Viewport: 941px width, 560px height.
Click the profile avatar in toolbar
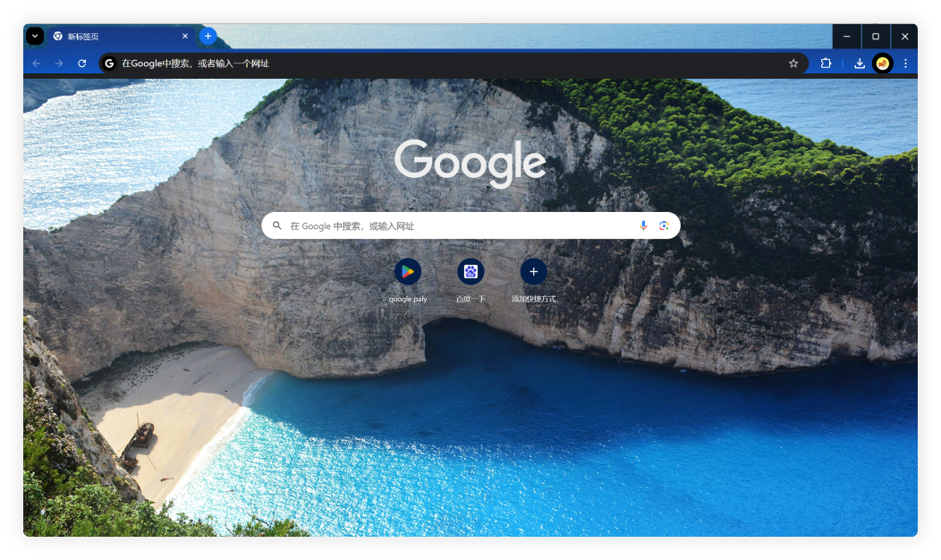(883, 64)
